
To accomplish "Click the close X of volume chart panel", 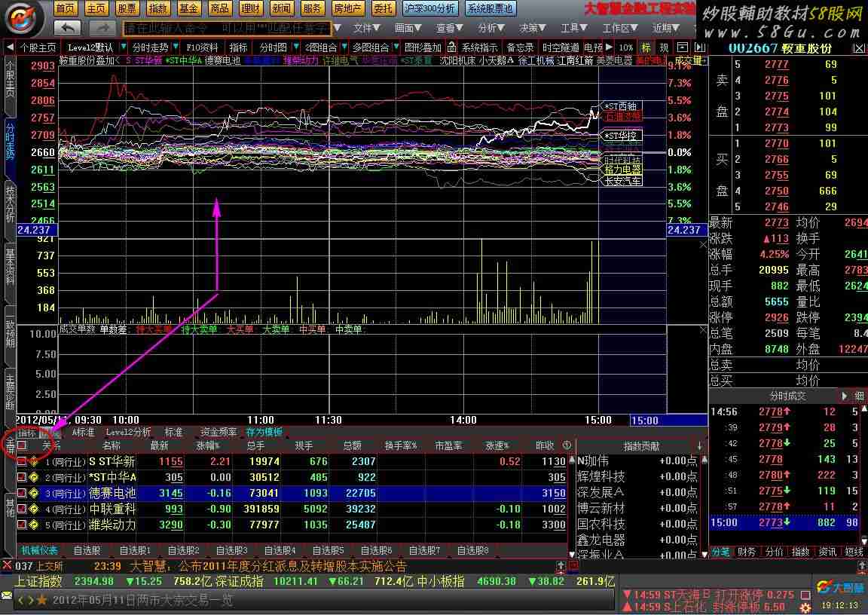I will (x=703, y=244).
